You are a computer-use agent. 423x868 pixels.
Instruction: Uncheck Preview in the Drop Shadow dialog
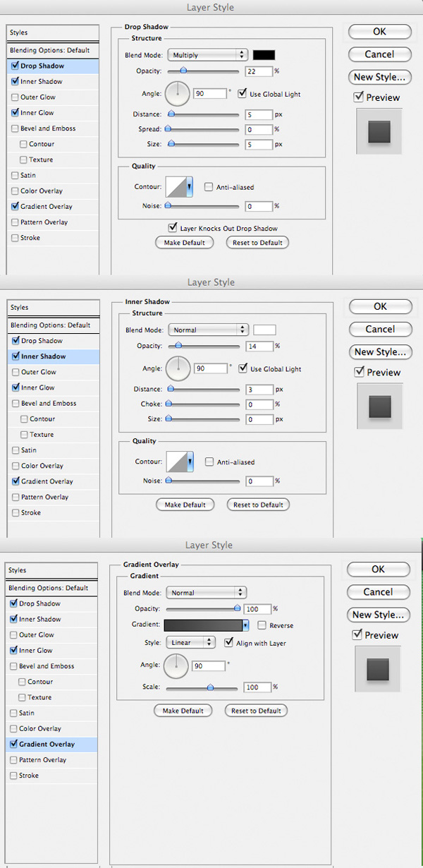359,97
